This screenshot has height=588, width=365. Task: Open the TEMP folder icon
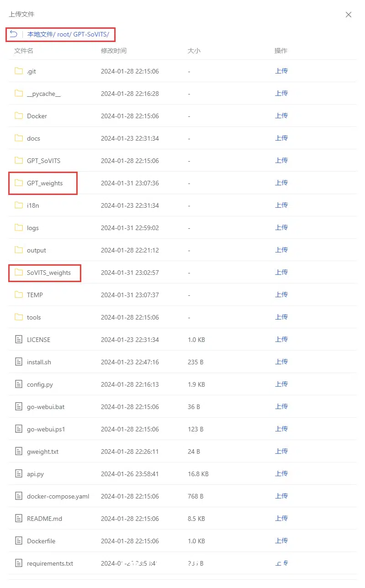point(19,294)
